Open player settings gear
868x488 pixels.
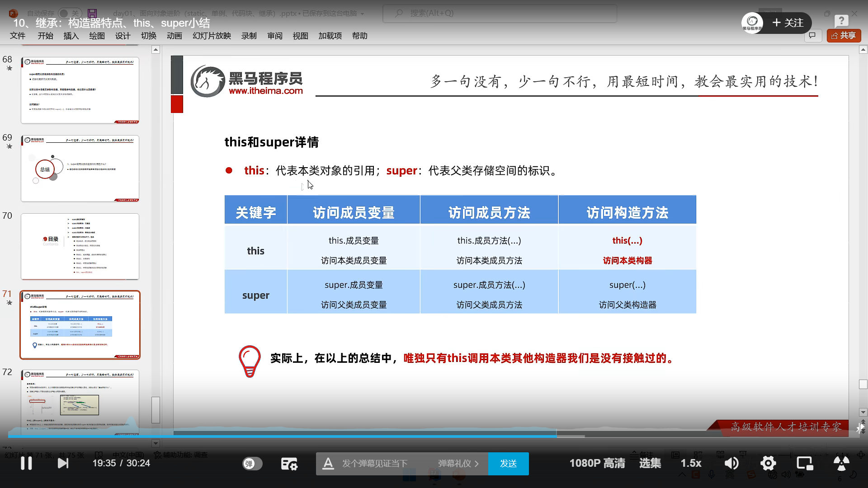point(768,463)
